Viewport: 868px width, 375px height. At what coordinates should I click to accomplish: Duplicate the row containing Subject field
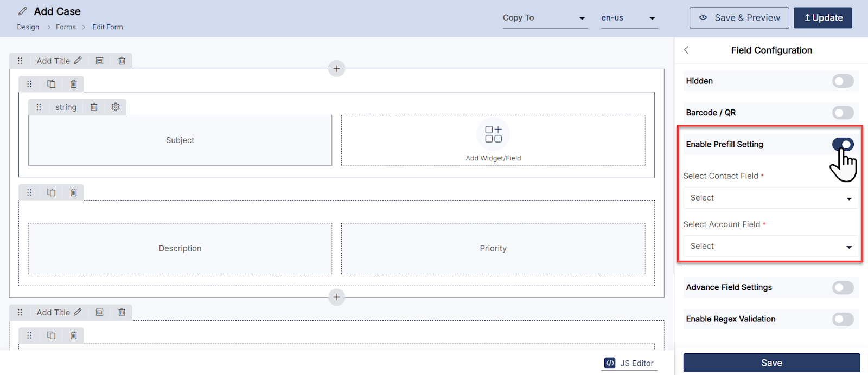tap(52, 84)
